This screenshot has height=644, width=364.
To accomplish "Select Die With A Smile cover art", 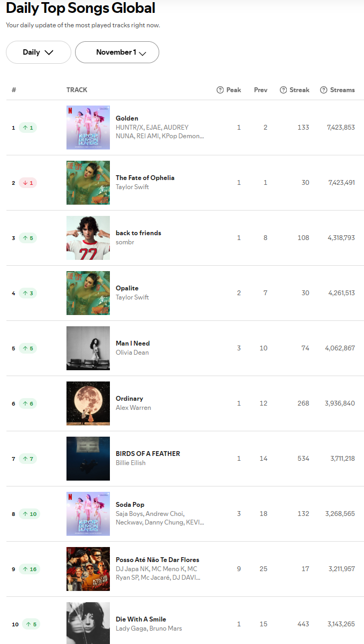I will 88,623.
